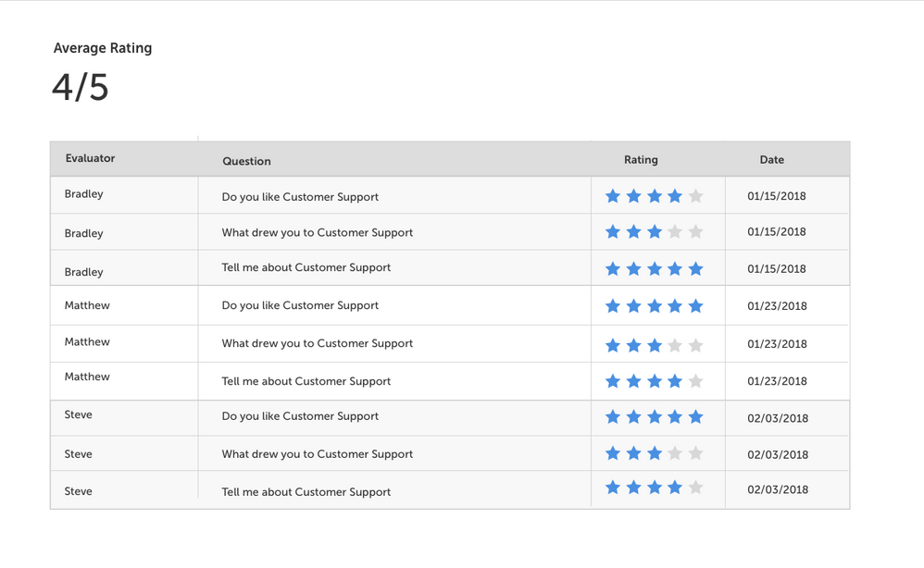This screenshot has height=568, width=924.
Task: Click fourth star in Steve's 'Tell me about' row
Action: [675, 488]
